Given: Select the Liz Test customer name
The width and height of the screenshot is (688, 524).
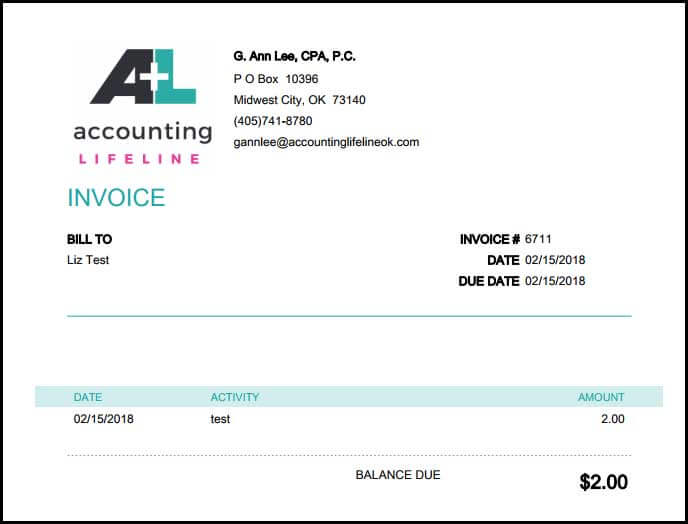Looking at the screenshot, I should [88, 260].
